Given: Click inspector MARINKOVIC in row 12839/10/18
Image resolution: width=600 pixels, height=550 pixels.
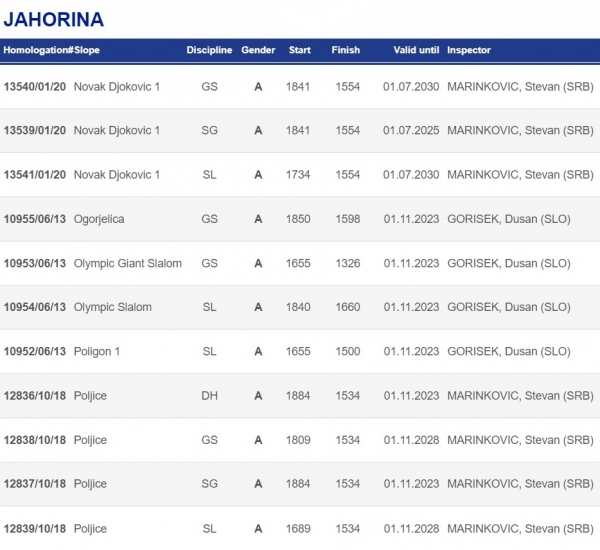Looking at the screenshot, I should click(520, 529).
